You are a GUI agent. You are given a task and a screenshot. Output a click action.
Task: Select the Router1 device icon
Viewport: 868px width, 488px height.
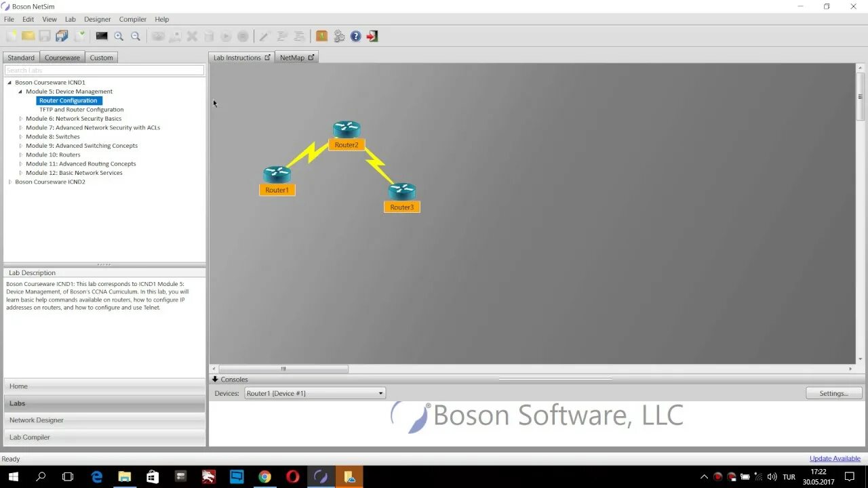point(277,174)
